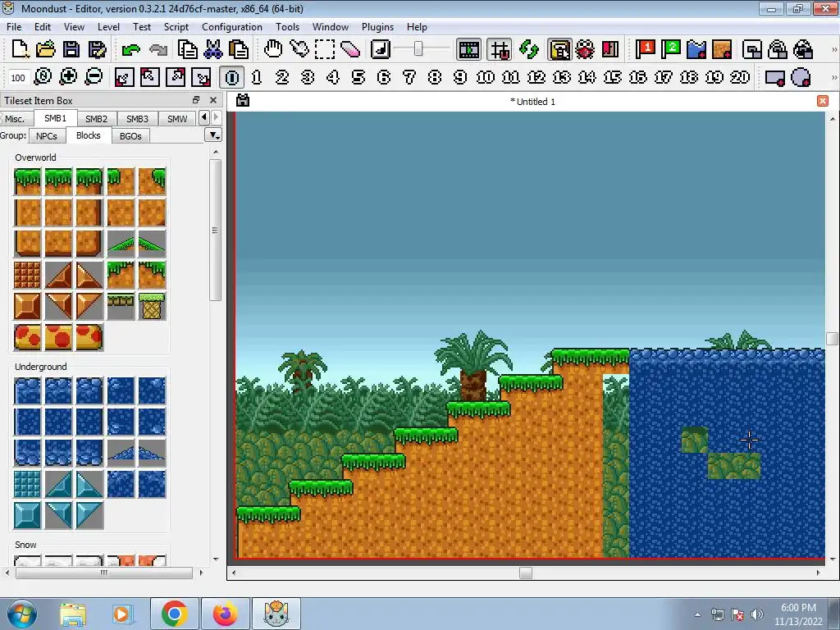Click the Save As icon

[x=97, y=49]
